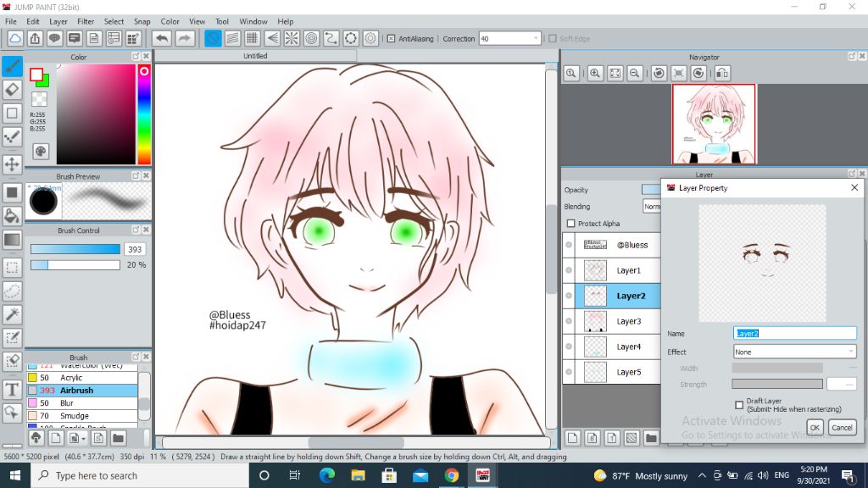Select the Magic Wand tool

12,314
